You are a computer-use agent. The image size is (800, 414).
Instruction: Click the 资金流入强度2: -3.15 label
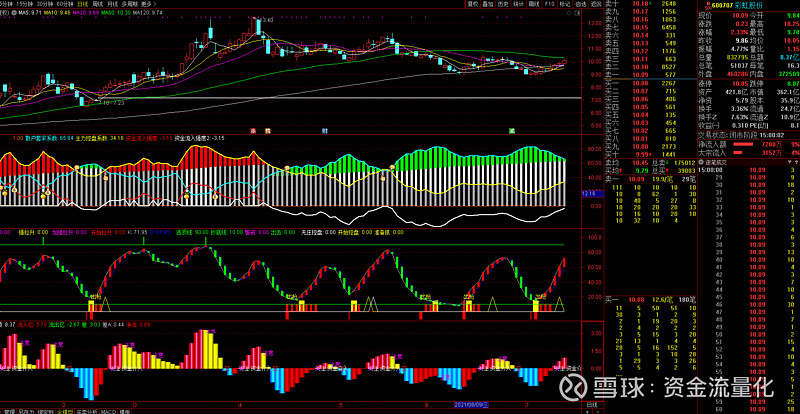pyautogui.click(x=200, y=138)
